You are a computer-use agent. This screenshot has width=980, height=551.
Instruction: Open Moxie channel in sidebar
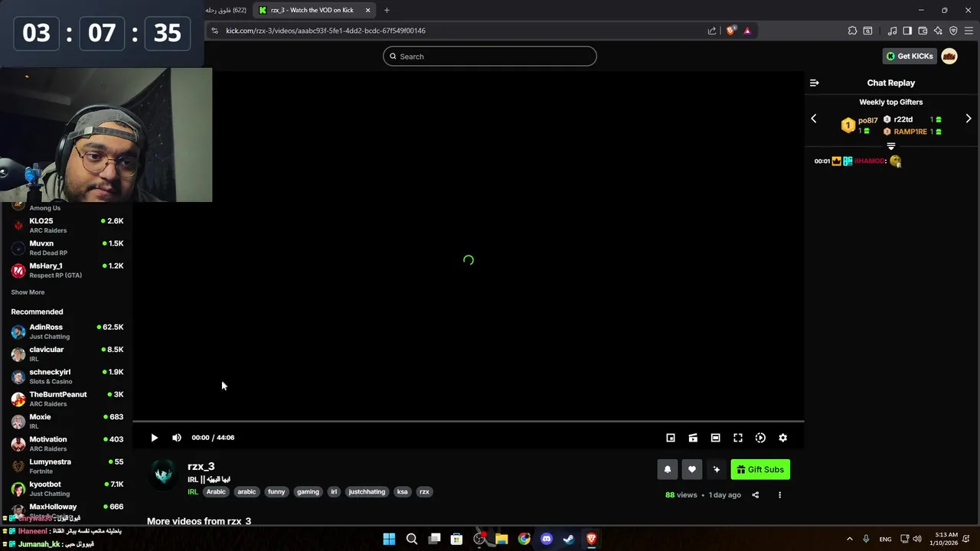coord(67,421)
